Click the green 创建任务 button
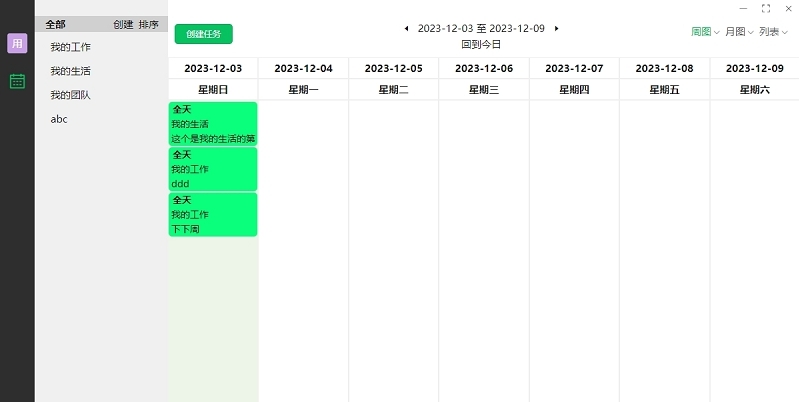The height and width of the screenshot is (402, 799). (x=203, y=34)
